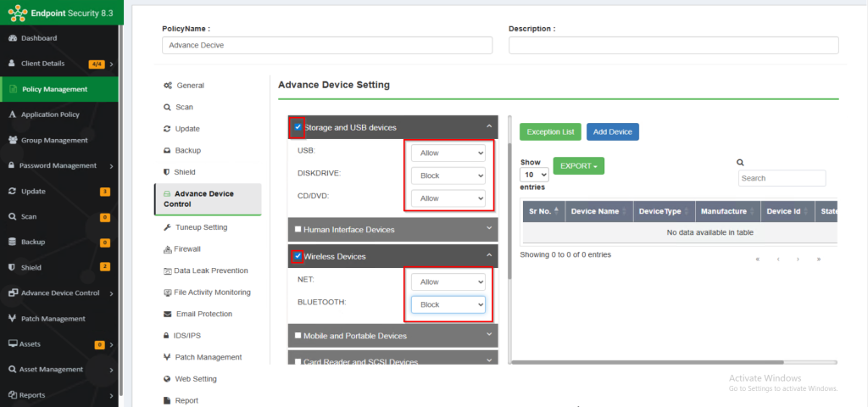Click the Add Device button
This screenshot has width=868, height=407.
612,131
